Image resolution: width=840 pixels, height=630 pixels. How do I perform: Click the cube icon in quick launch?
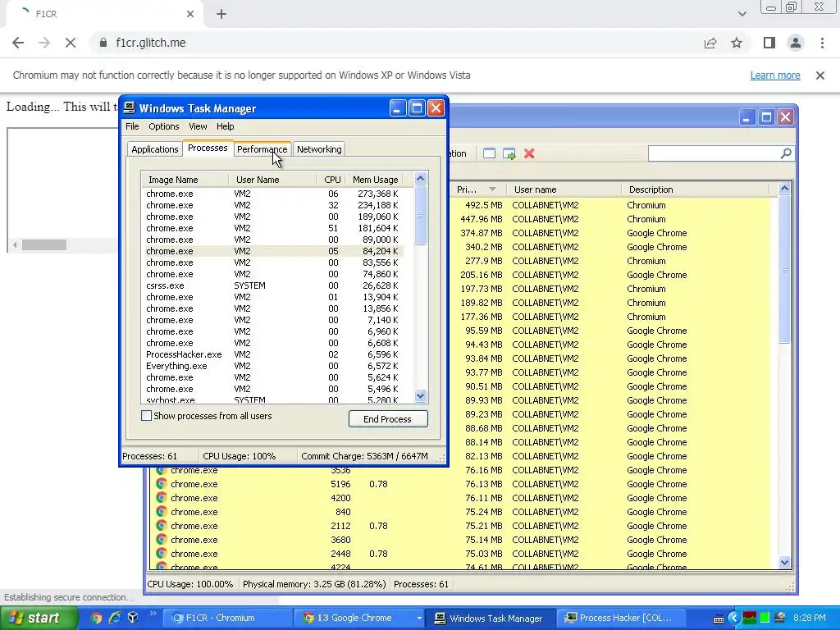[133, 618]
